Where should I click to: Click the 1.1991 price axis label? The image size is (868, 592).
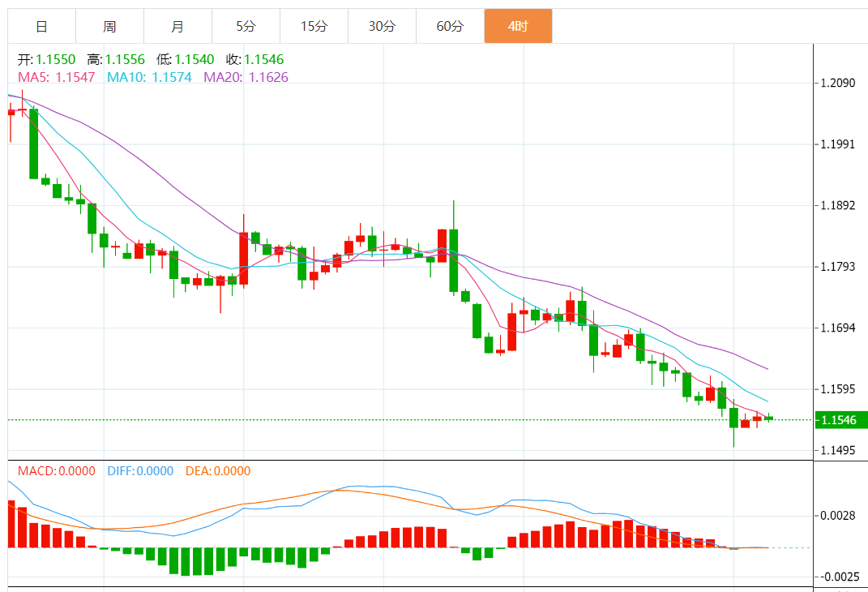coord(837,144)
